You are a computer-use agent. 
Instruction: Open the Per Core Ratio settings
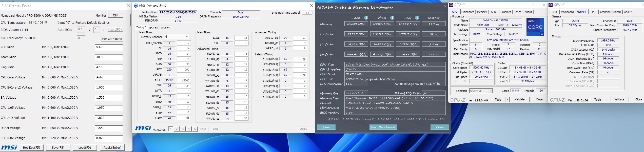point(112,39)
